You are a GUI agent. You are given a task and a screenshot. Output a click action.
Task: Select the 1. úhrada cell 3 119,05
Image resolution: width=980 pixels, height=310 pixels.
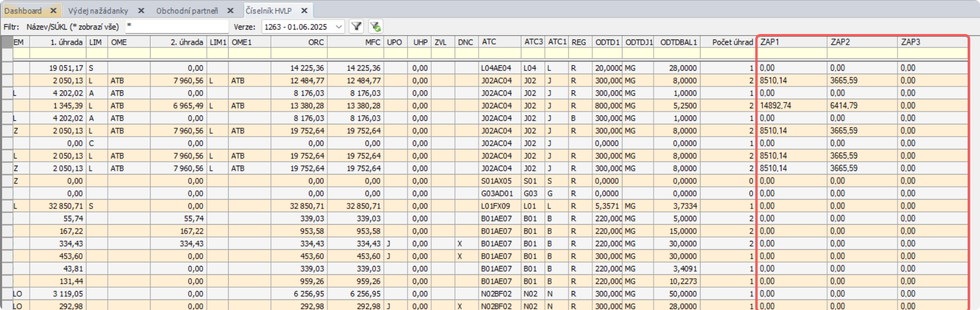[x=58, y=294]
